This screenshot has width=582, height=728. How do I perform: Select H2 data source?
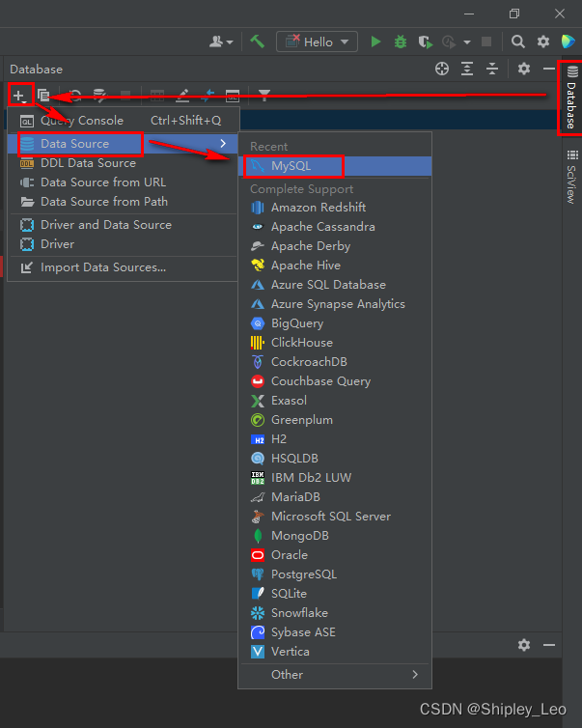(x=335, y=439)
